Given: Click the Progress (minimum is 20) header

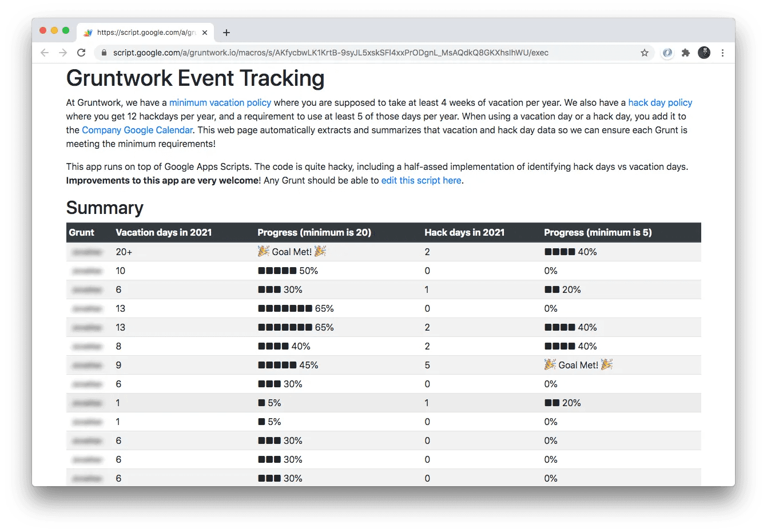Looking at the screenshot, I should click(x=314, y=232).
